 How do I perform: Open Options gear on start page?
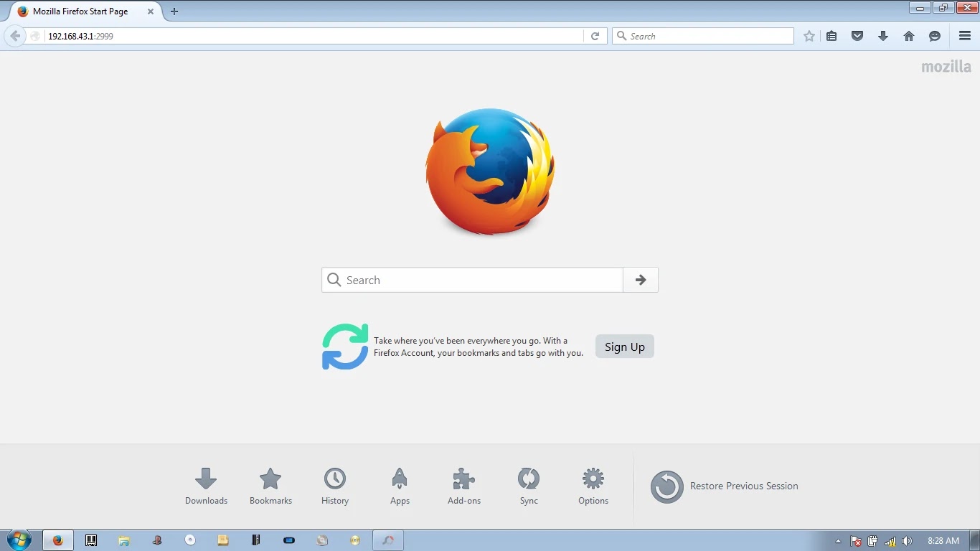point(593,486)
